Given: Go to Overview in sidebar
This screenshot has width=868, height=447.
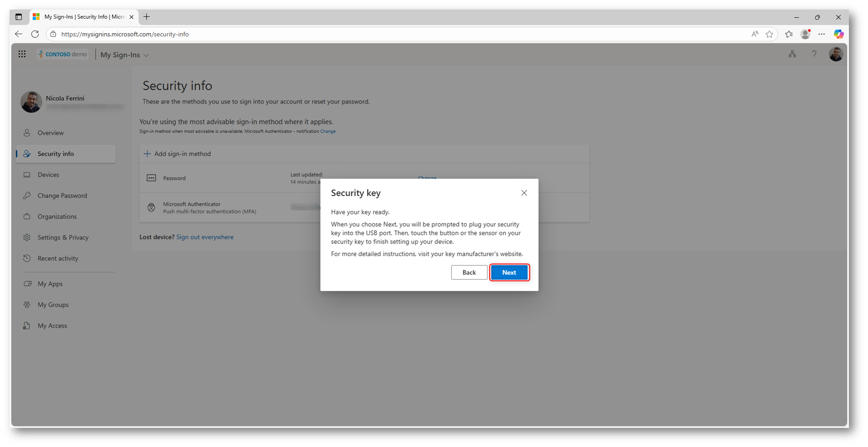Looking at the screenshot, I should coord(66,133).
